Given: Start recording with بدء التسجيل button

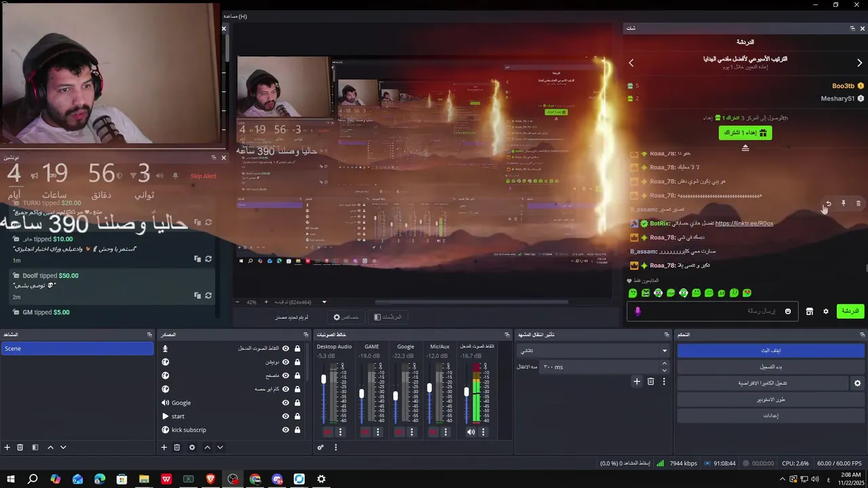Looking at the screenshot, I should pos(770,367).
